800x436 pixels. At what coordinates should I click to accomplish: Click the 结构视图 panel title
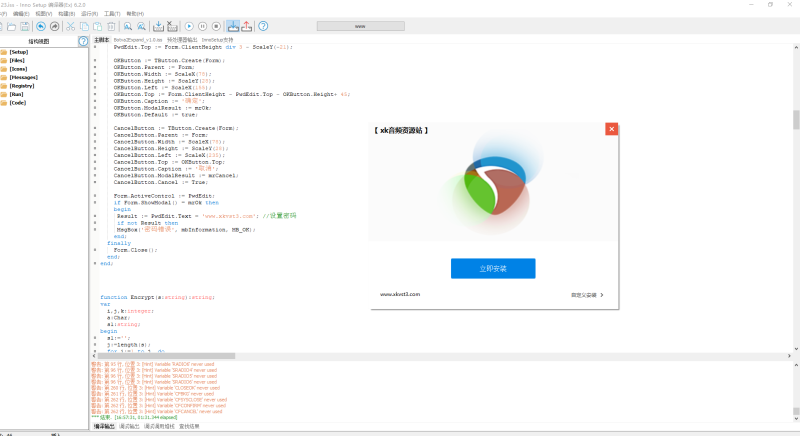pos(39,41)
